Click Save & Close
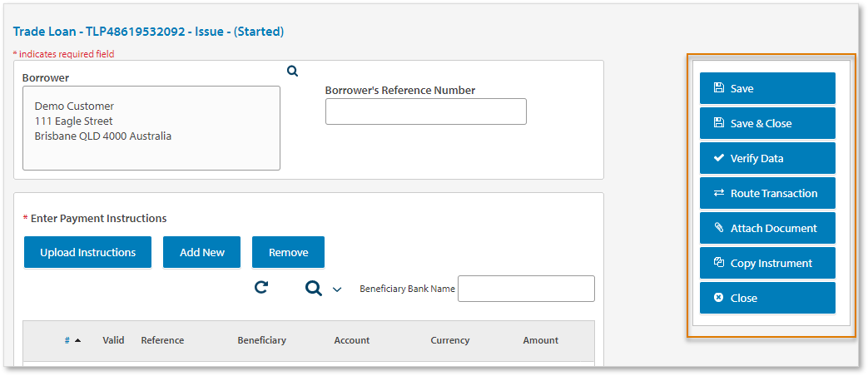Screen dimensions: 868x376 (x=766, y=123)
